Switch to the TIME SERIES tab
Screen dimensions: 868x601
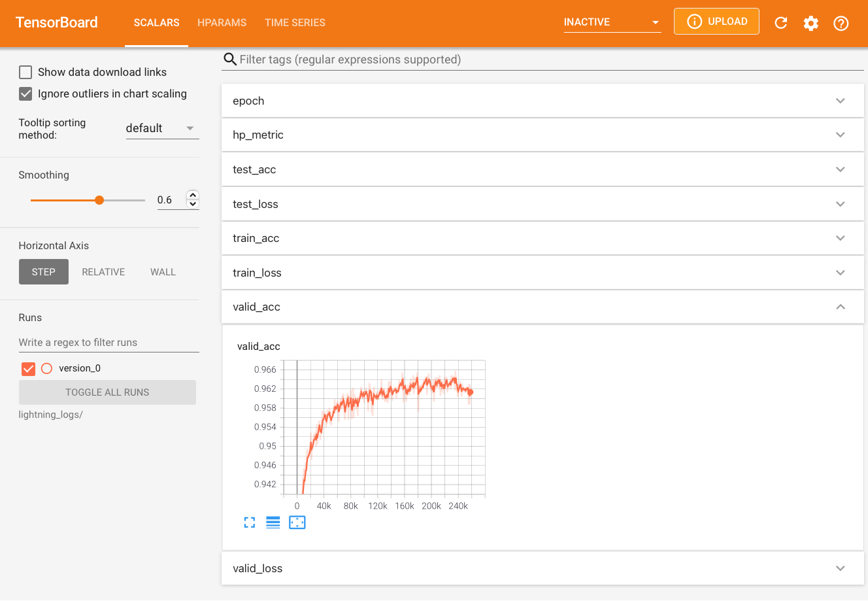pos(295,23)
